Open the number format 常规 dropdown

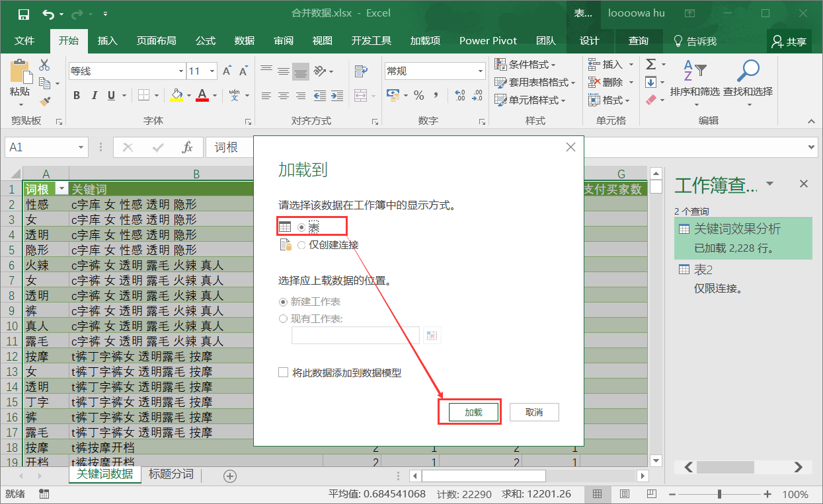coord(481,71)
